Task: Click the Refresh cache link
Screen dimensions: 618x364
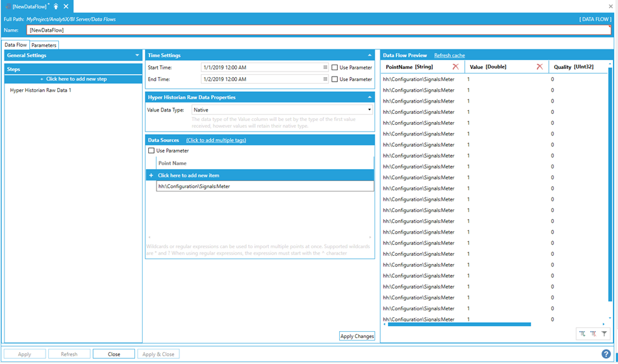Action: tap(449, 56)
